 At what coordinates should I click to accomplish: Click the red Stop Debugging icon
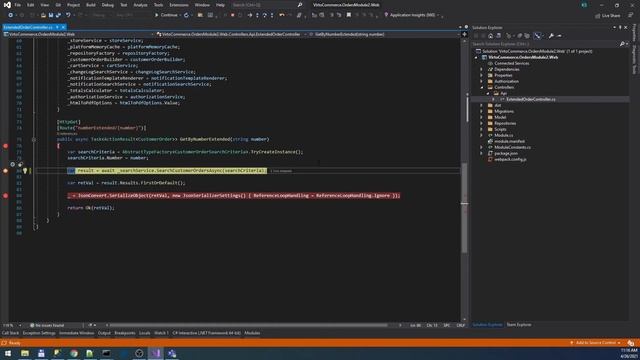pyautogui.click(x=233, y=15)
